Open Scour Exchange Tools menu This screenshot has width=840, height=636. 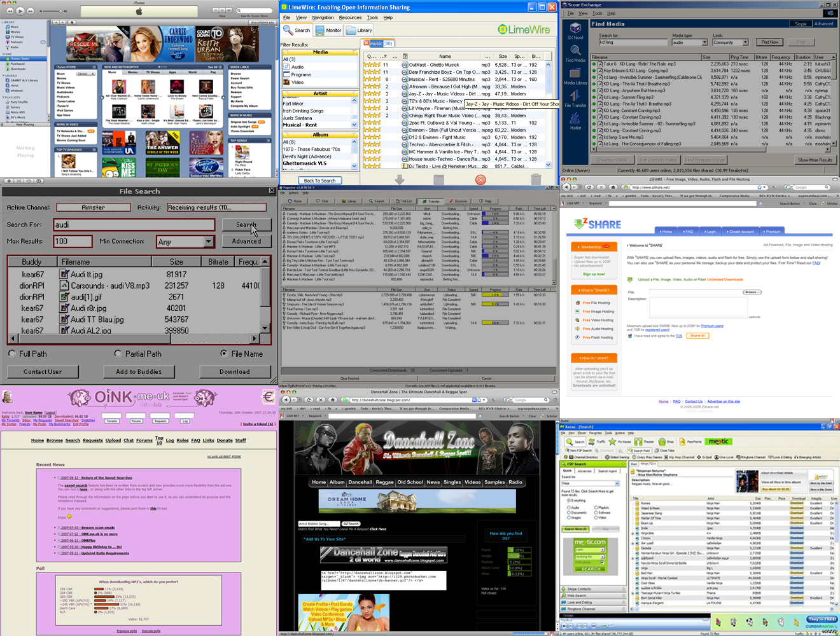point(598,13)
